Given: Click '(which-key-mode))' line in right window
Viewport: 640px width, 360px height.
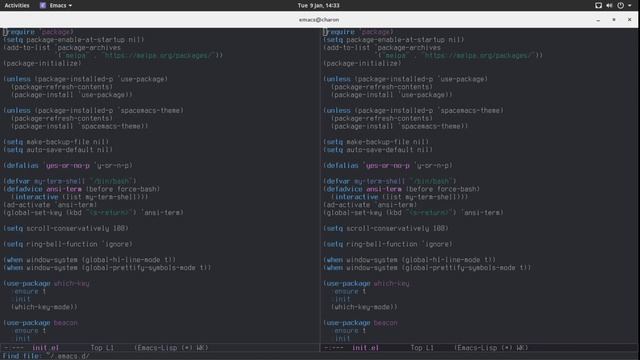Looking at the screenshot, I should coord(364,307).
